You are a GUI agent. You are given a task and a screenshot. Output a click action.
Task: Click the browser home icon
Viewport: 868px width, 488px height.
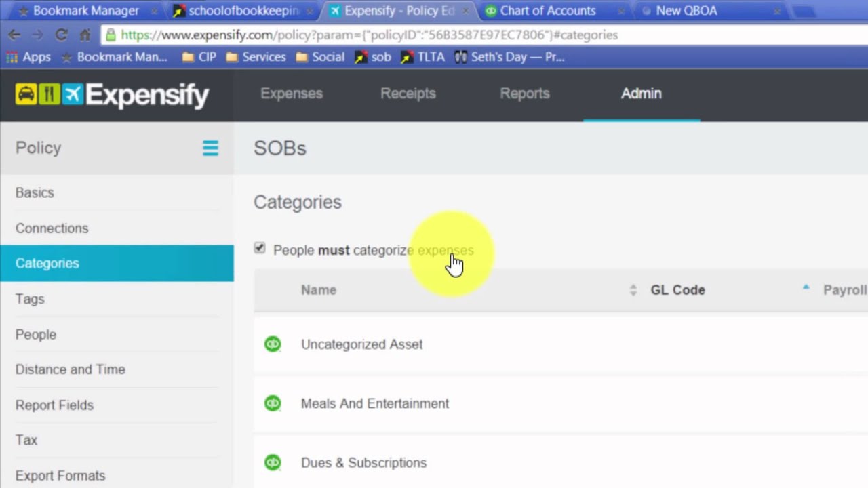[85, 35]
